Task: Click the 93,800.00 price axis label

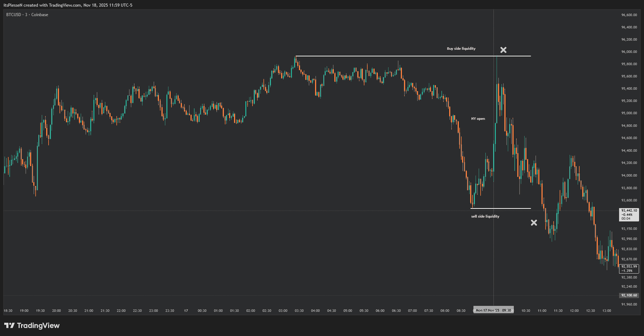Action: pos(630,188)
